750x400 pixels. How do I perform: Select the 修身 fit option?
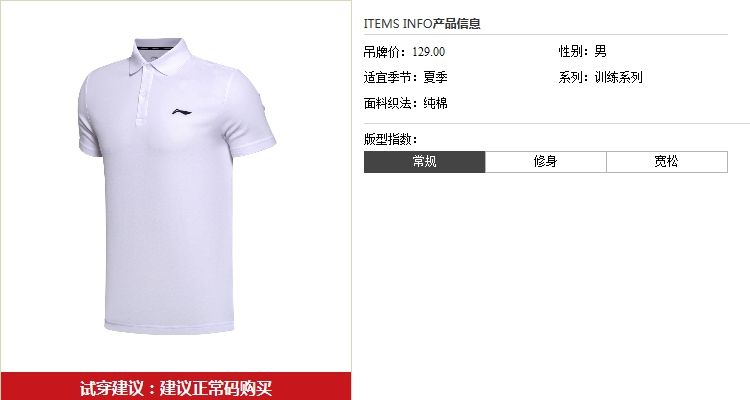coord(546,162)
